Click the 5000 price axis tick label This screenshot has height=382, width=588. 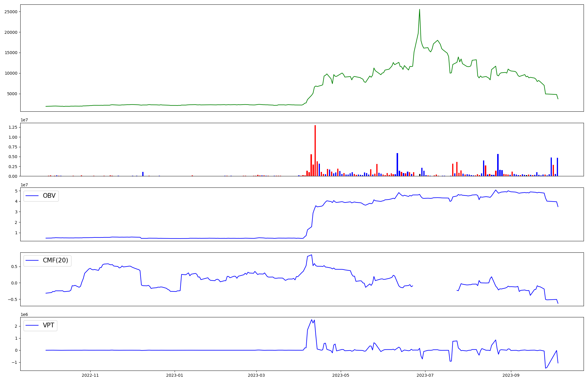(12, 94)
